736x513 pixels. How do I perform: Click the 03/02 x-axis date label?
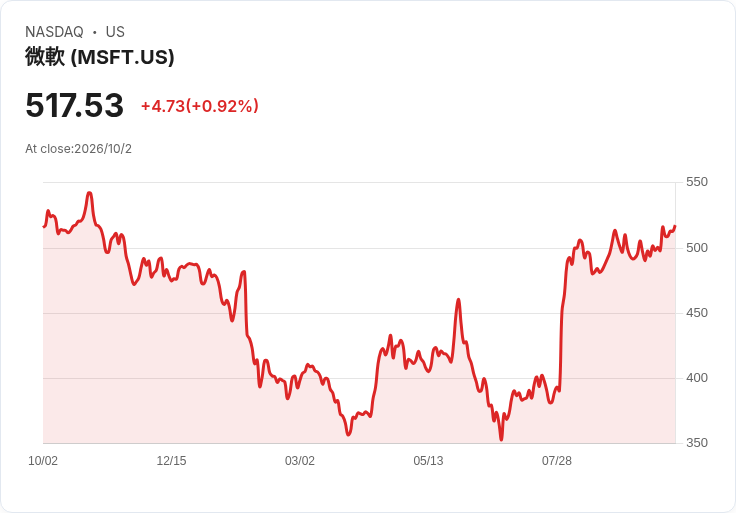tap(299, 461)
